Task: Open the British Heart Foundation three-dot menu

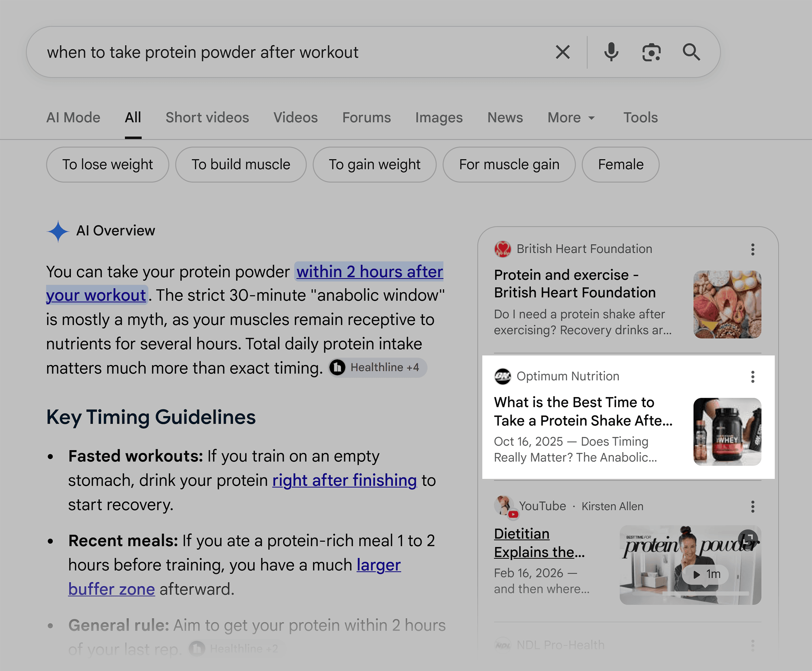Action: click(x=753, y=249)
